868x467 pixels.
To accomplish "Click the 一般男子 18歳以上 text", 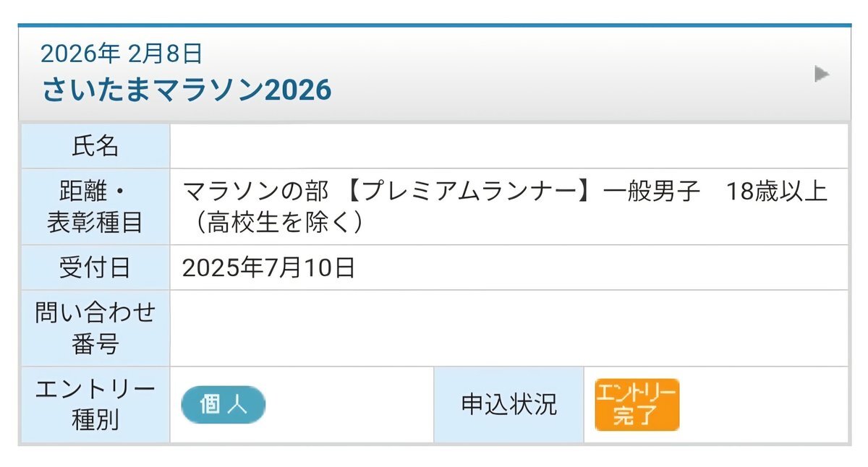I will [715, 192].
